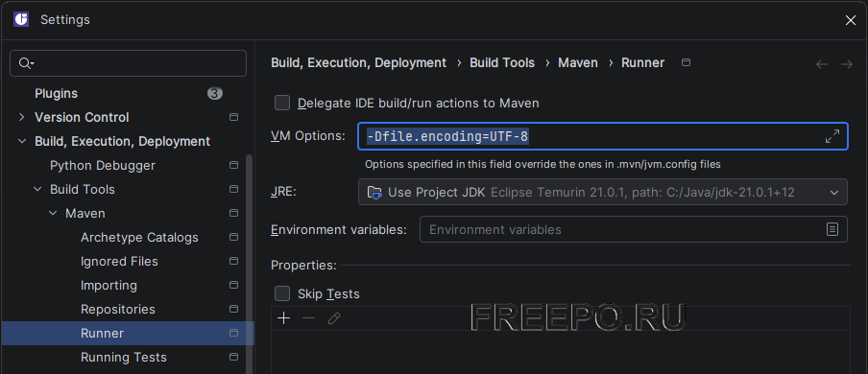This screenshot has height=374, width=868.
Task: Expand the VM Options field editor
Action: point(832,136)
